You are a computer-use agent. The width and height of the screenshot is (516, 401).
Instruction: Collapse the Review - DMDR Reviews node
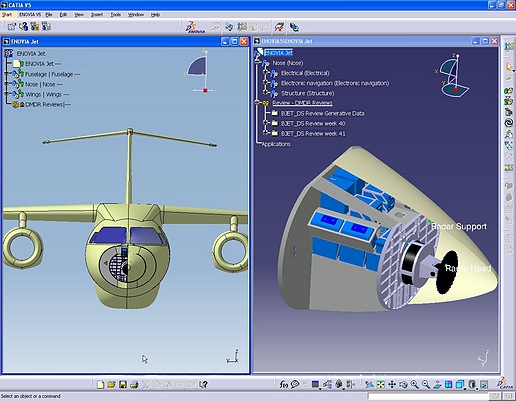(257, 102)
